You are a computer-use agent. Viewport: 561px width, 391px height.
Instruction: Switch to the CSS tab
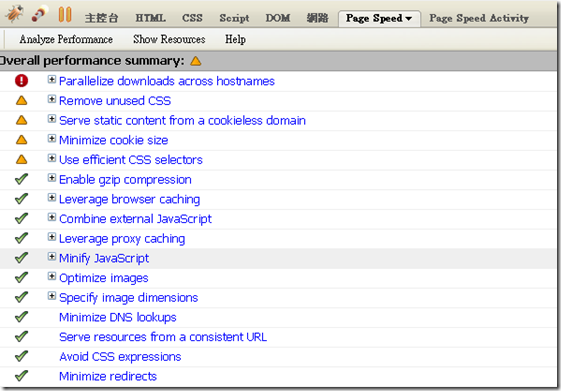(192, 18)
